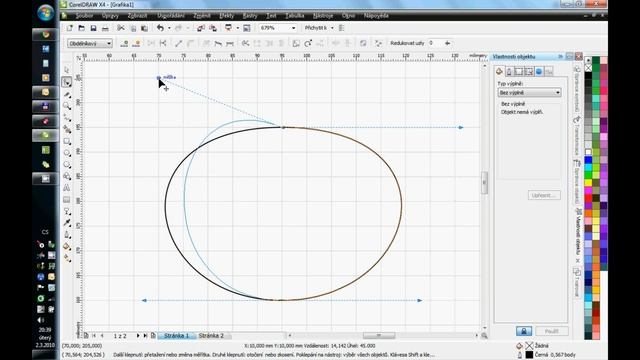Pick the yellow swatch in color palette
The image size is (640, 360).
pos(588,182)
